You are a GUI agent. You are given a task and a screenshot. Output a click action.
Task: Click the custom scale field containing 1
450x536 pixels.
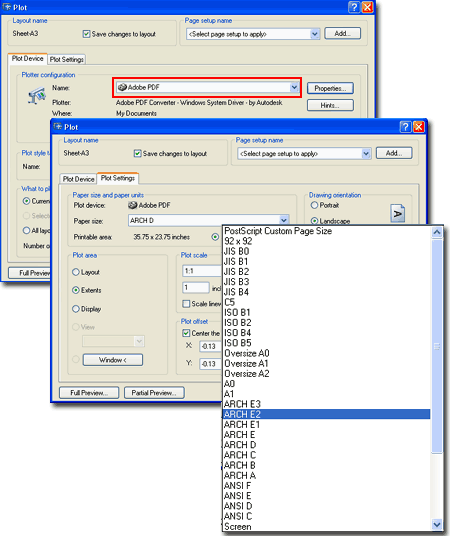click(196, 287)
